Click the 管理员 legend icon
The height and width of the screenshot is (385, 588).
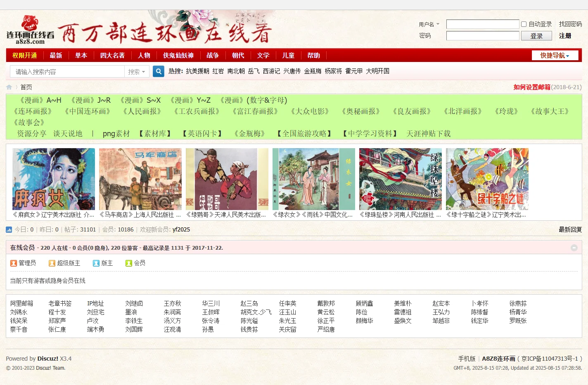click(x=14, y=263)
